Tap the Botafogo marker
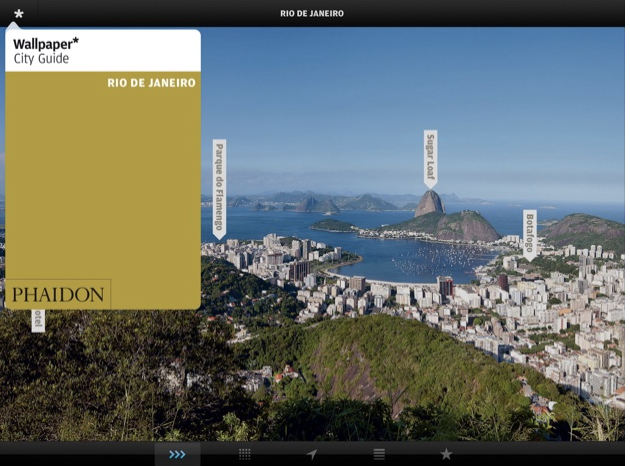Screen dimensions: 630x466 click(530, 236)
